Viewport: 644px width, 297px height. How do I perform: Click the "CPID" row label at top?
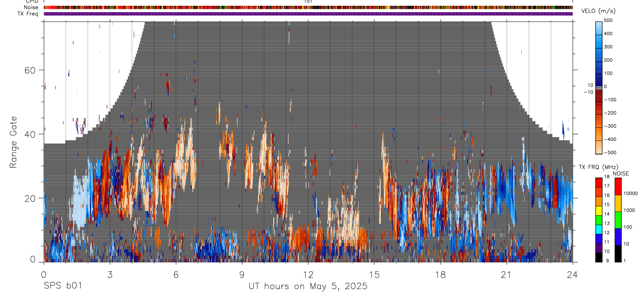[31, 2]
